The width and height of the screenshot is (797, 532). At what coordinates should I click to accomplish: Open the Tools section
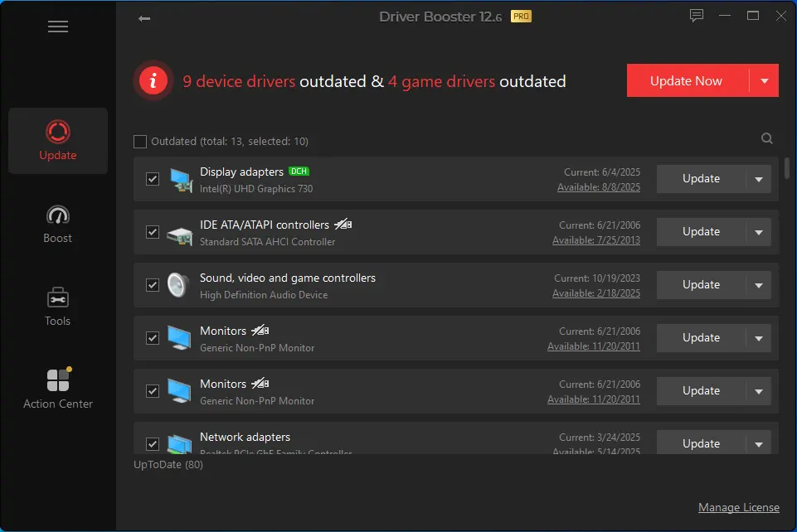(58, 307)
